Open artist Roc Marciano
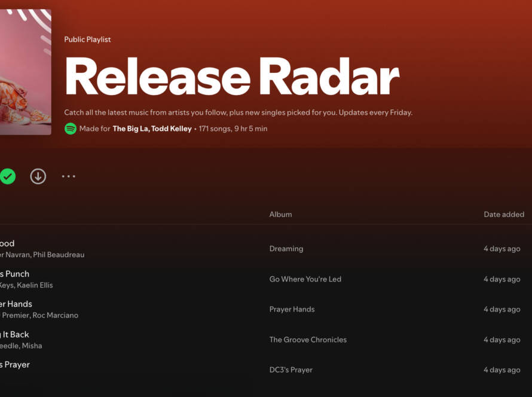 (56, 315)
